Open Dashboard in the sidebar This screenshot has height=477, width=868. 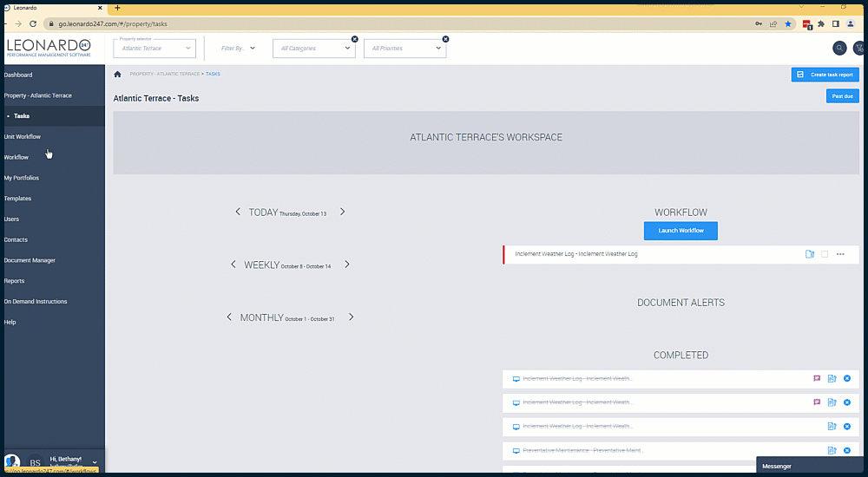tap(18, 75)
